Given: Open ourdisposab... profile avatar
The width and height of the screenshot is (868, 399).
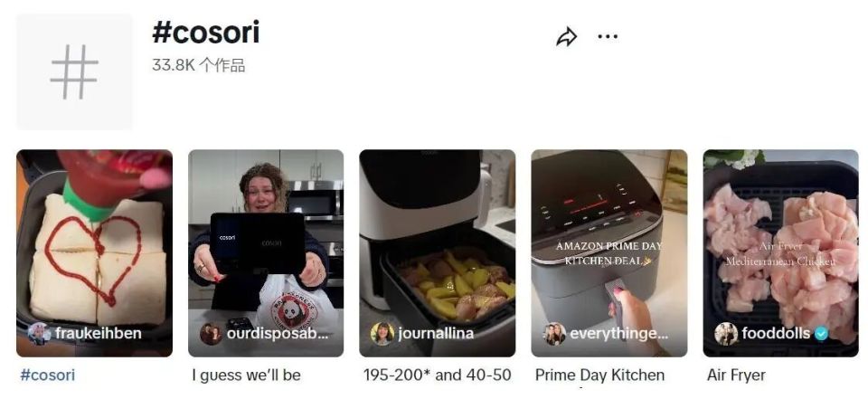Looking at the screenshot, I should [x=211, y=334].
